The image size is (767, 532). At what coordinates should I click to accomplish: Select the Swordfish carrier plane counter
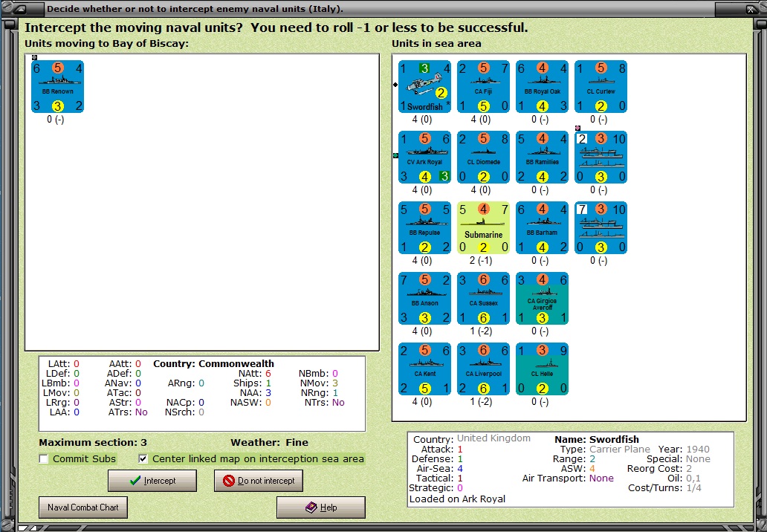click(424, 86)
